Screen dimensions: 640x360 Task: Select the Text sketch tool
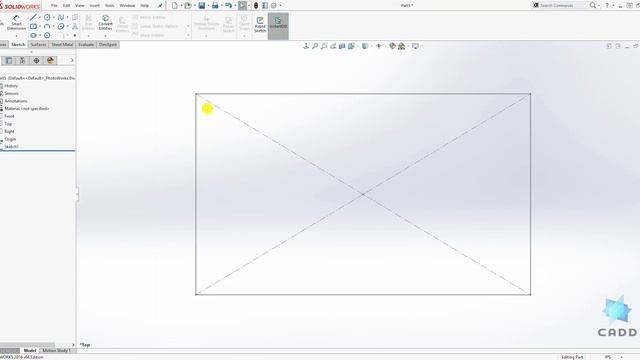tap(75, 26)
